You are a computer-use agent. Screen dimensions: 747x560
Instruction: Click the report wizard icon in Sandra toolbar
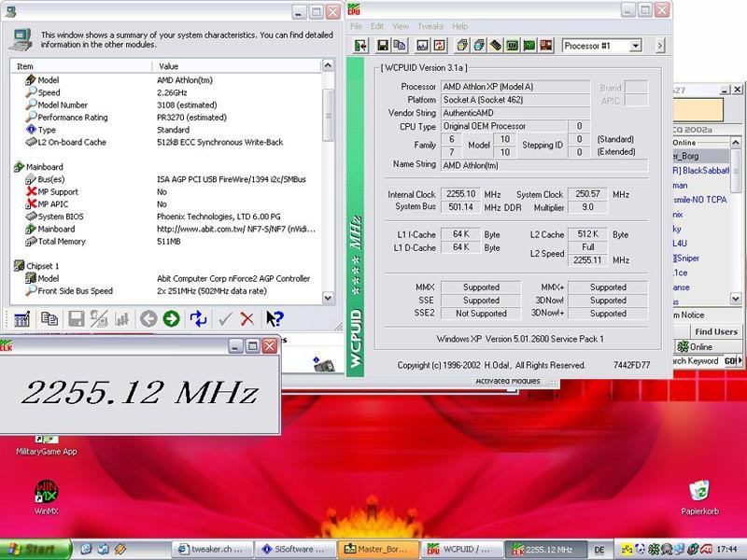21,318
